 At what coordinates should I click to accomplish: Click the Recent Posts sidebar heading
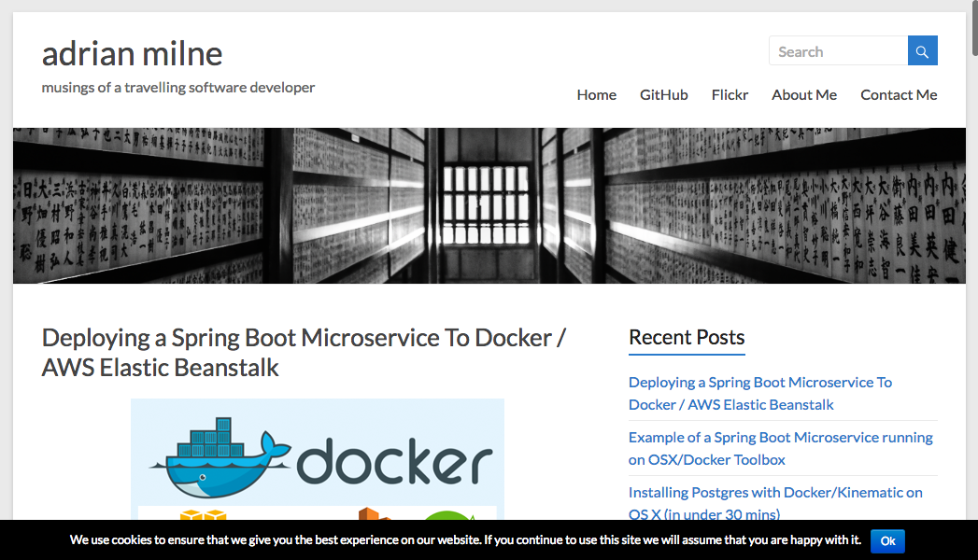tap(686, 338)
